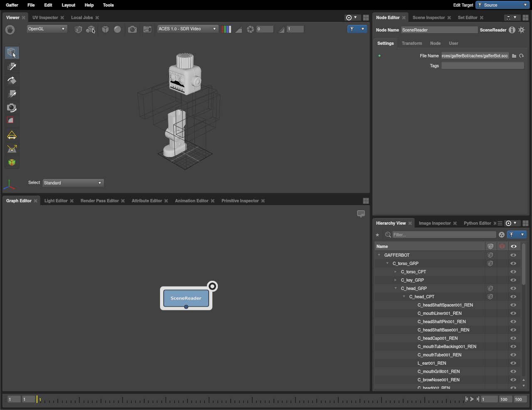Click the gear icon in Node Editor
Image resolution: width=532 pixels, height=410 pixels.
pyautogui.click(x=522, y=30)
